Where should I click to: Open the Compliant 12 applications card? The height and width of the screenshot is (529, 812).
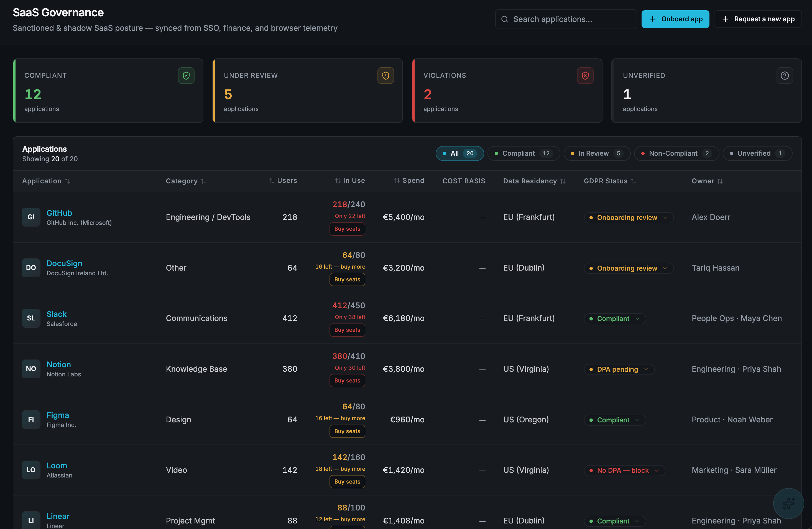click(x=108, y=91)
